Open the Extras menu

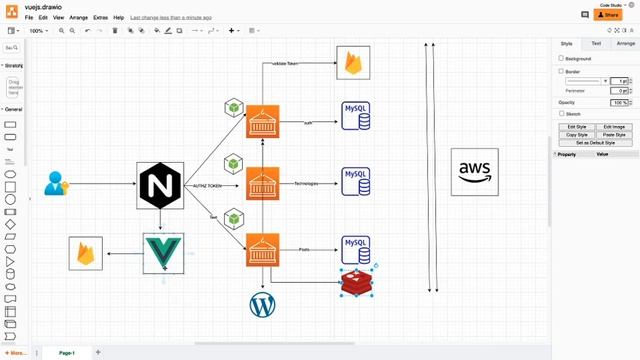(x=100, y=18)
